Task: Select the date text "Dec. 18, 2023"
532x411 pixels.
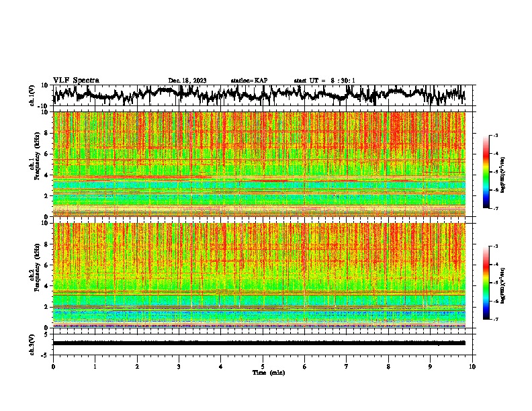Action: pos(187,81)
